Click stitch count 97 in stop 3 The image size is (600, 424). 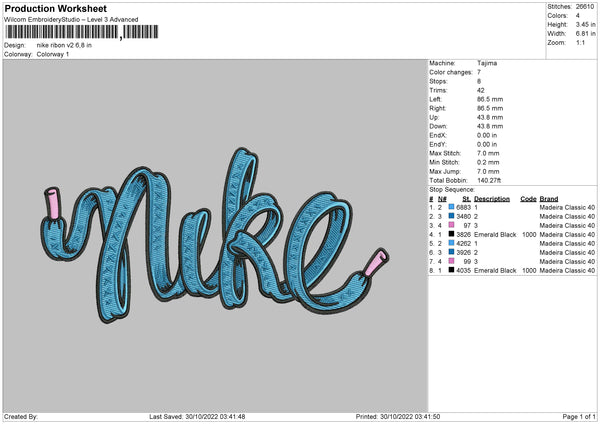coord(467,225)
